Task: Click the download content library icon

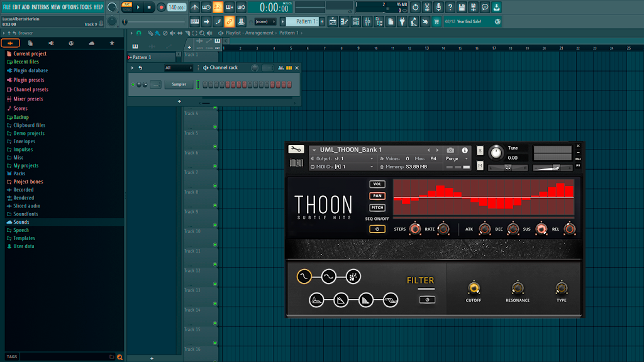Action: click(497, 8)
